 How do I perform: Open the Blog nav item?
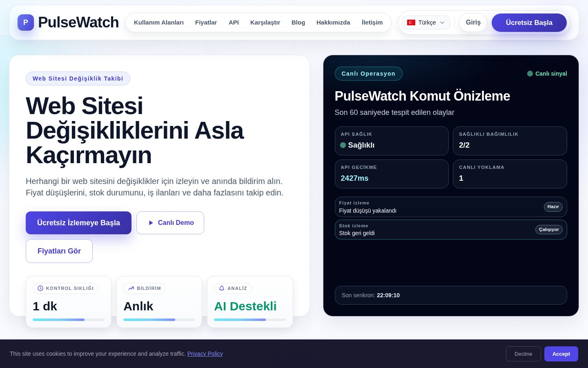click(x=298, y=22)
